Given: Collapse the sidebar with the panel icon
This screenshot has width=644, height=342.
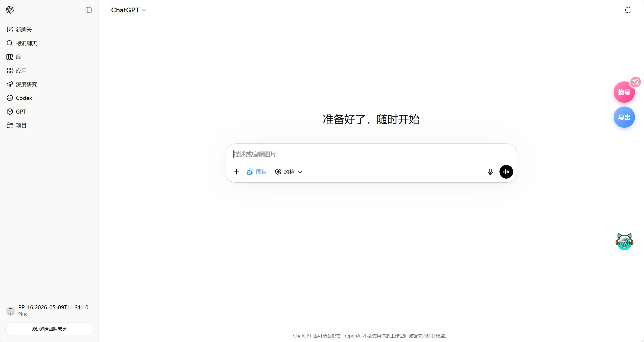Looking at the screenshot, I should pos(89,10).
